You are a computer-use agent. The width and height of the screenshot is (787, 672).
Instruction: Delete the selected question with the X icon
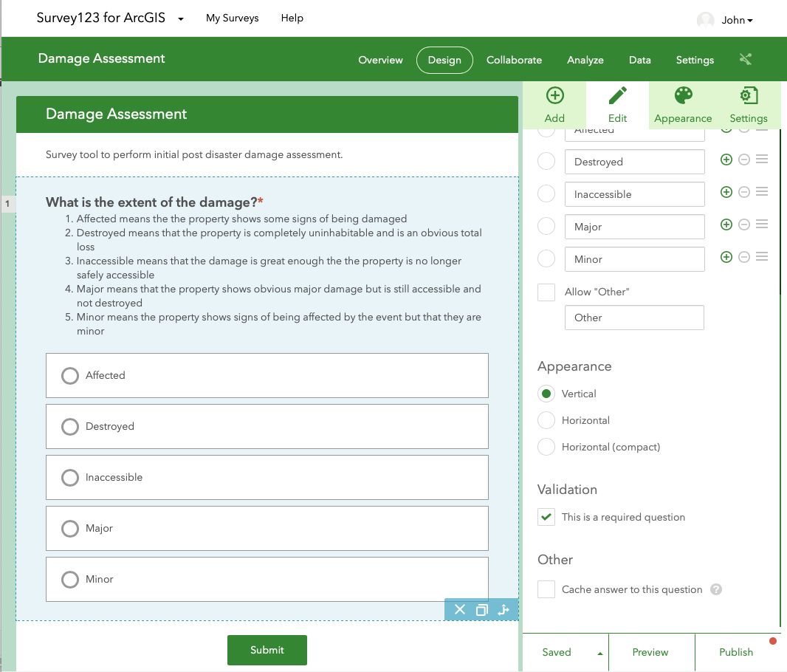(x=460, y=610)
